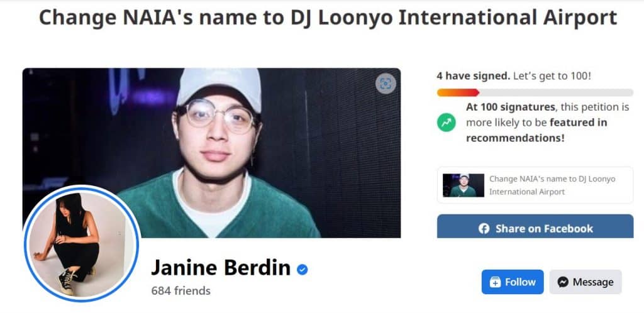This screenshot has width=644, height=313.
Task: Click the Messenger icon in Message button
Action: 563,282
